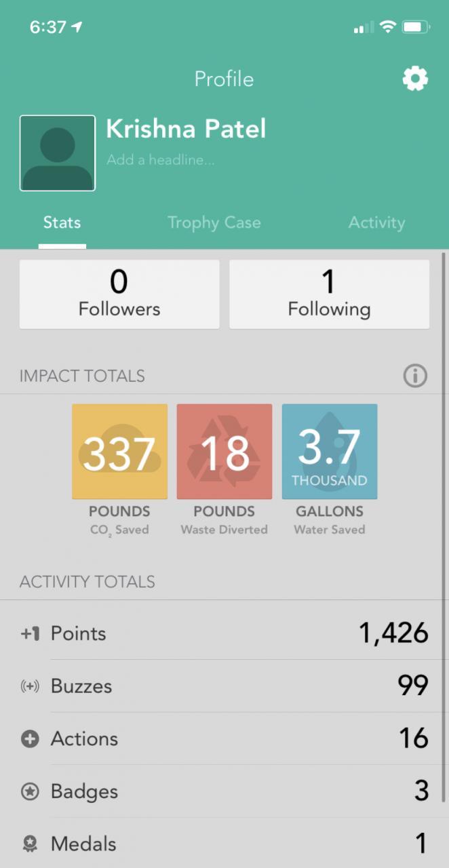Screen dimensions: 449x868
Task: Tap the Badges star icon
Action: [30, 791]
